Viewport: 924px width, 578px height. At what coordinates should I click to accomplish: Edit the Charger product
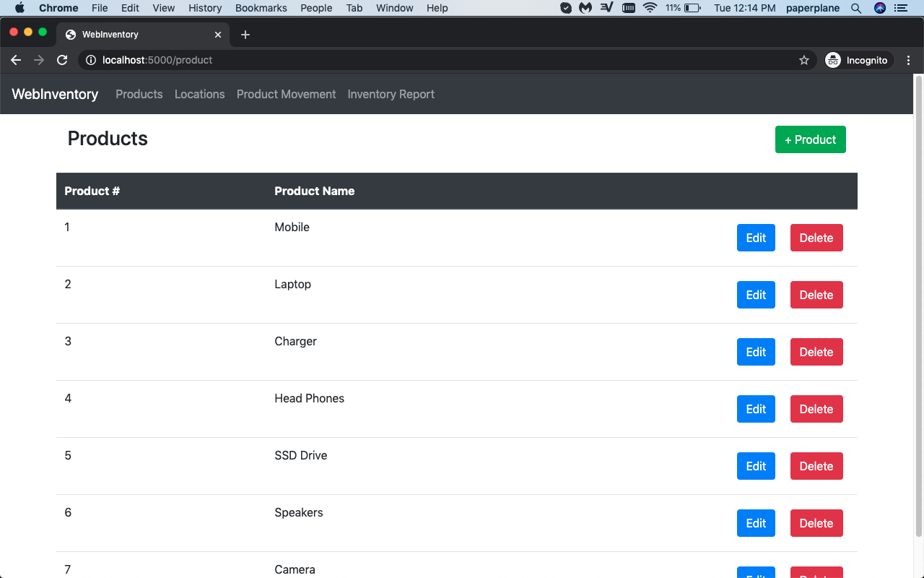pyautogui.click(x=756, y=352)
